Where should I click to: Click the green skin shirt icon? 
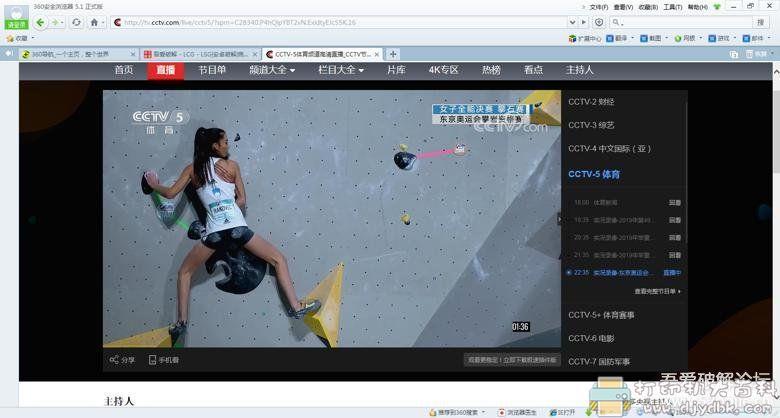click(x=717, y=7)
